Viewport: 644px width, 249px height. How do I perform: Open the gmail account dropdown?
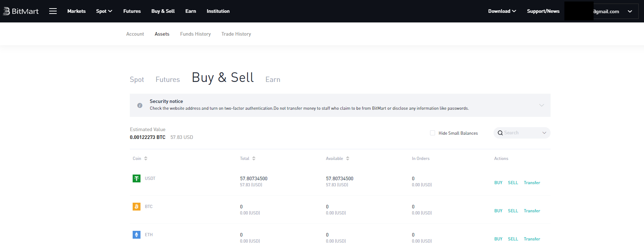pos(630,11)
